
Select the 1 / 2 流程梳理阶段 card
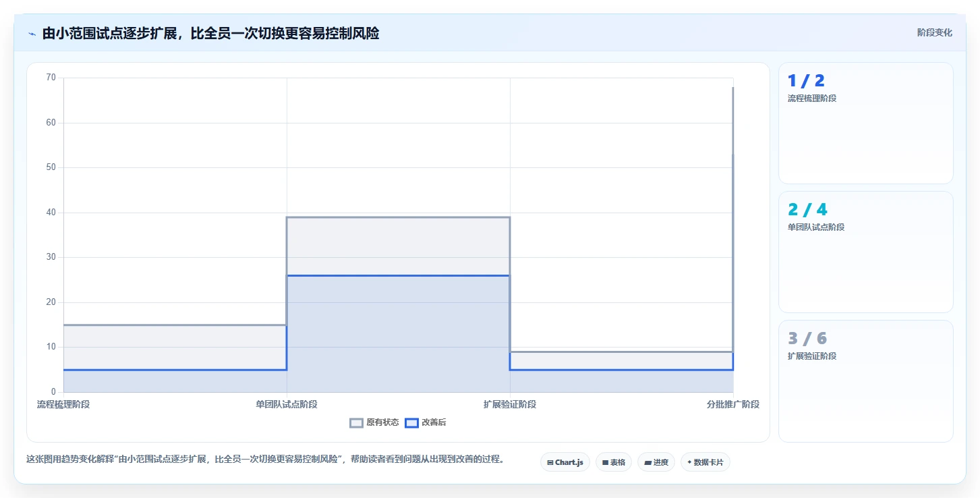866,123
